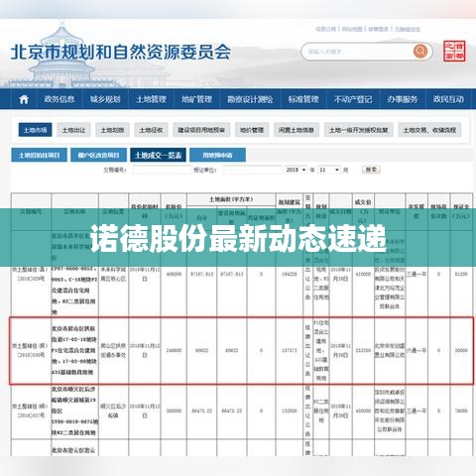Select the 土地出让 sub-navigation button
Screen dimensions: 476x476
click(x=73, y=130)
